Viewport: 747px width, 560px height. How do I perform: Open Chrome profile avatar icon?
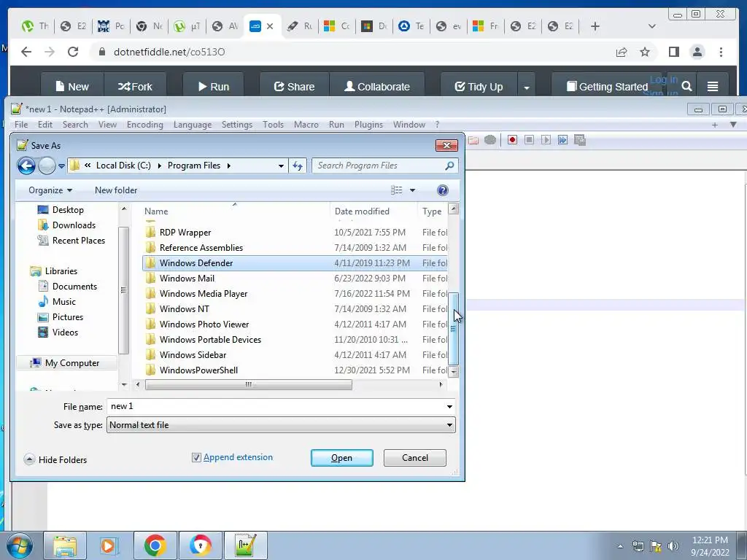pyautogui.click(x=697, y=52)
